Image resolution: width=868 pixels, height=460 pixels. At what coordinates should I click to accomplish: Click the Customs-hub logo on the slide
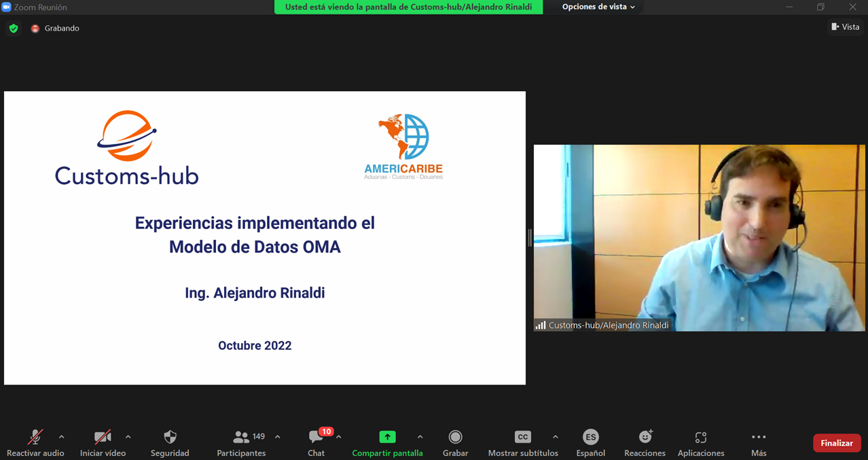[x=127, y=147]
